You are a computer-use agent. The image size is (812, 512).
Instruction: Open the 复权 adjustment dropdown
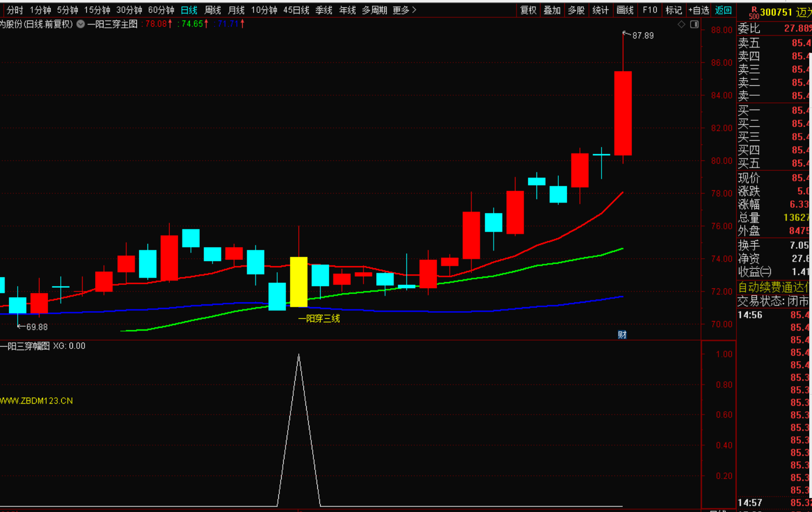click(528, 10)
